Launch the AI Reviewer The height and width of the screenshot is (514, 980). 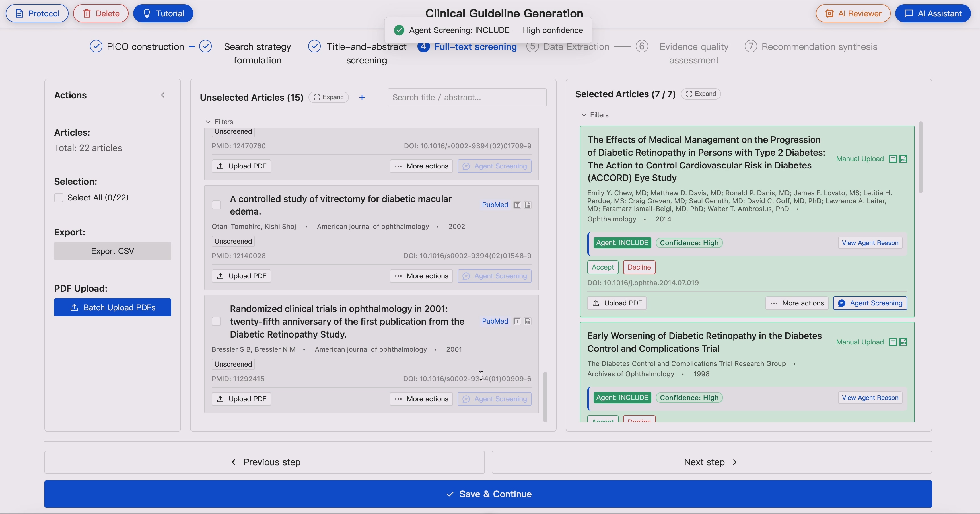pyautogui.click(x=853, y=13)
